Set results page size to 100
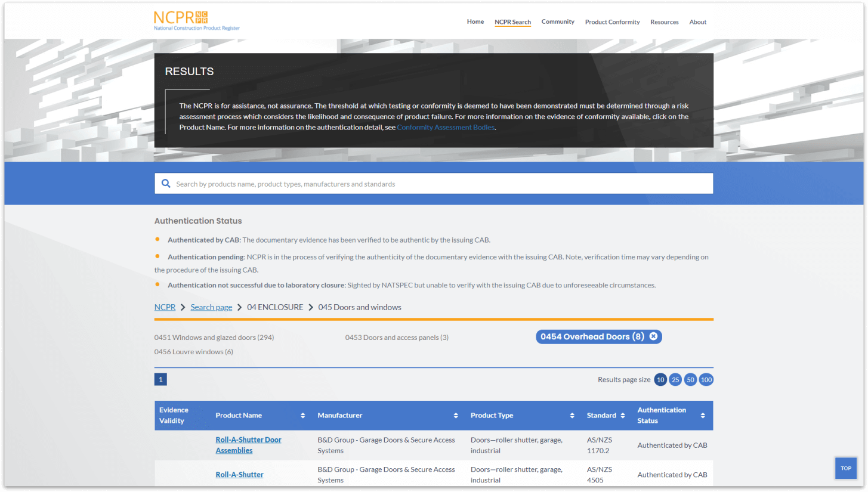Image resolution: width=868 pixels, height=492 pixels. point(706,380)
